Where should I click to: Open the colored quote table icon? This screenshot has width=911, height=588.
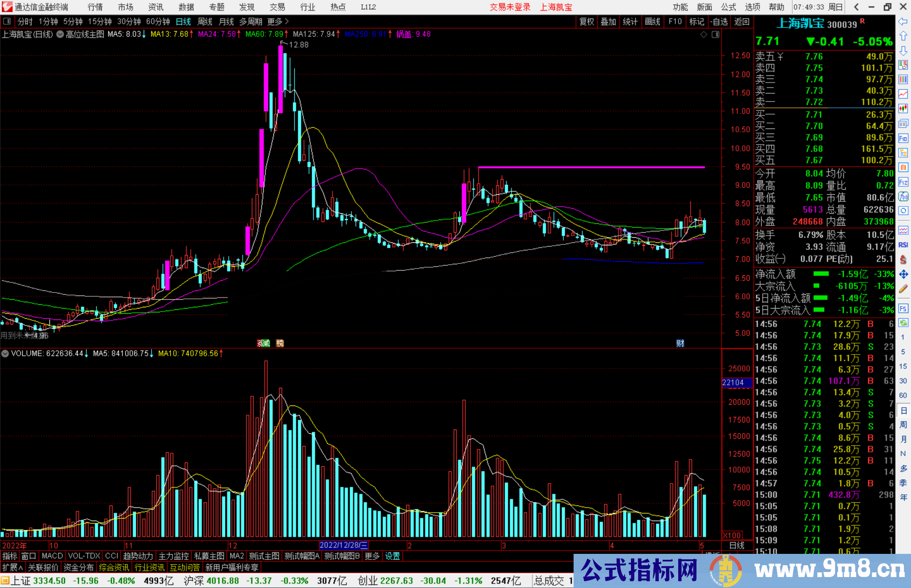(x=903, y=80)
